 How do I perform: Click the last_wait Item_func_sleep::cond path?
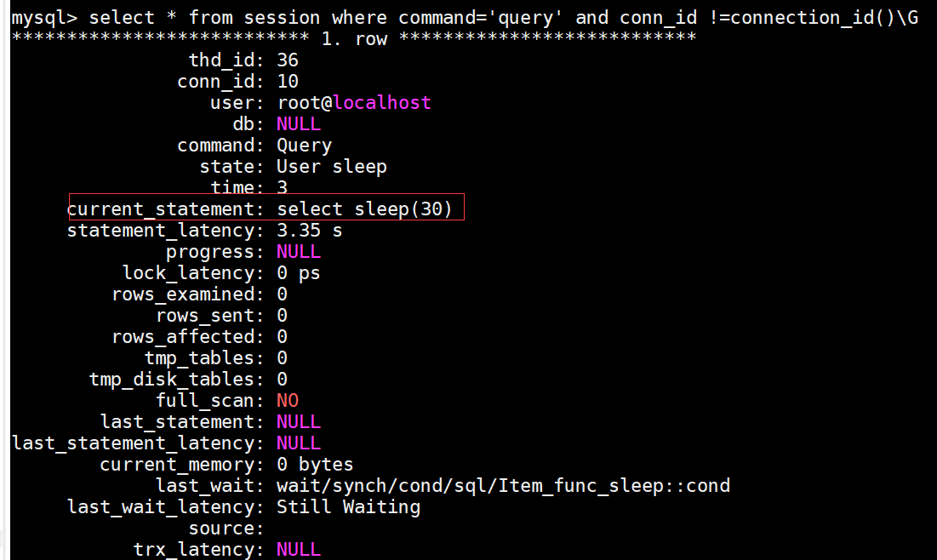(503, 486)
